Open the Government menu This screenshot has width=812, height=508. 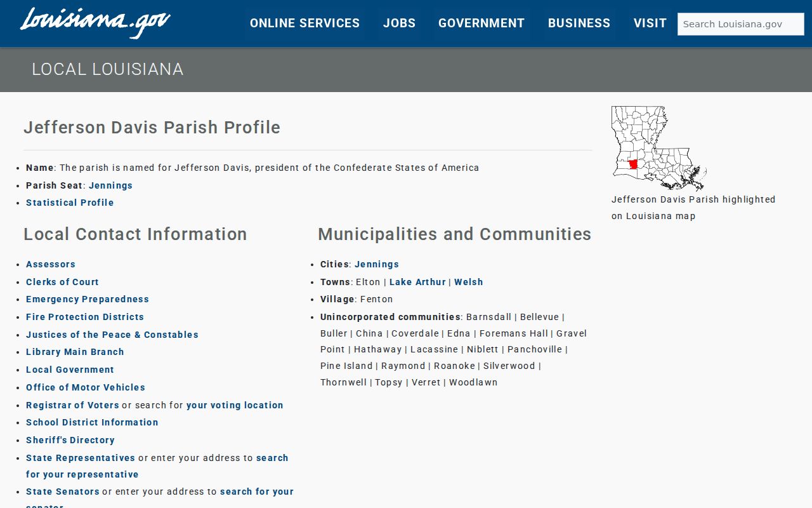pyautogui.click(x=481, y=23)
